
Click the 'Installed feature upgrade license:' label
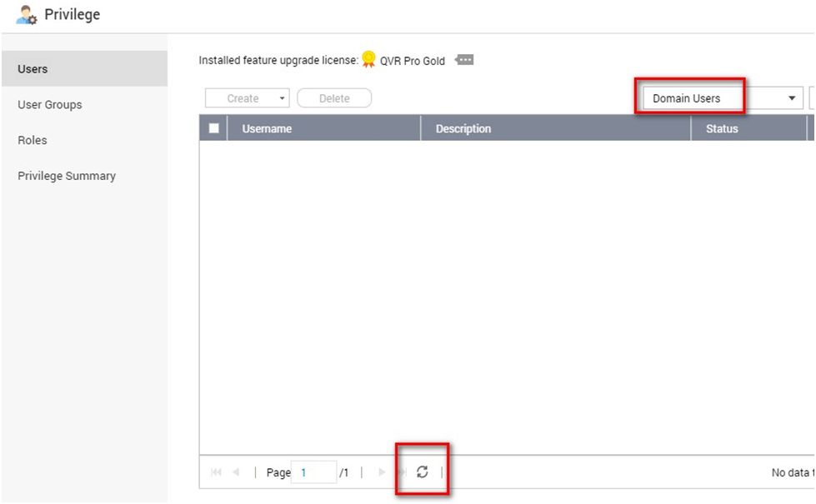coord(278,60)
